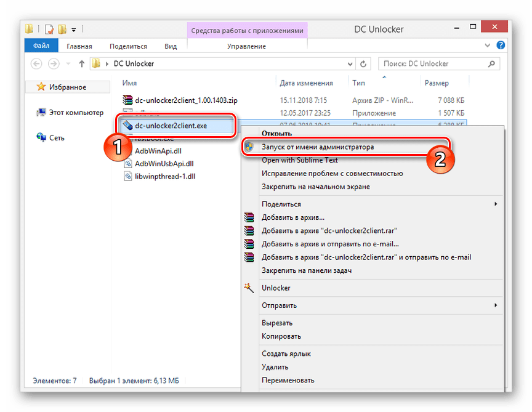Click the Избранное star icon
The height and width of the screenshot is (412, 532).
41,87
